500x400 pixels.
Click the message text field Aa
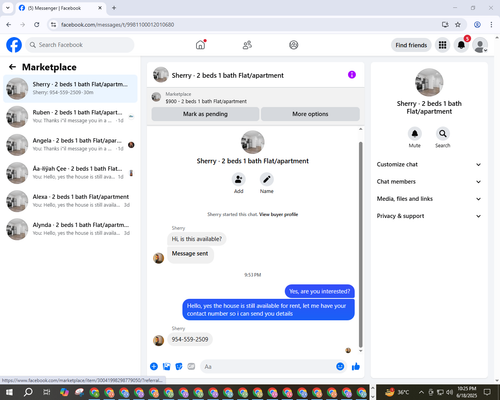[x=267, y=367]
